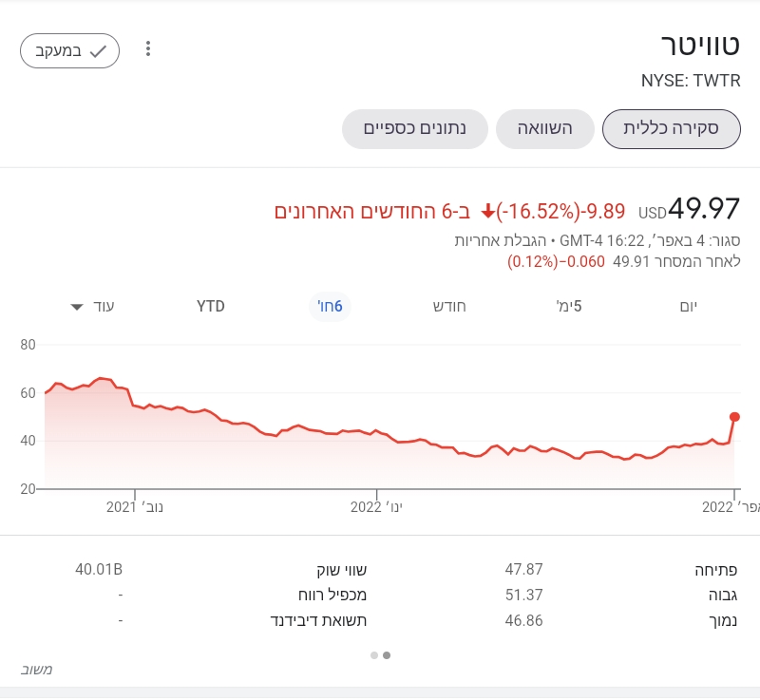Go to the light gray pagination dot
Screen dimensions: 760x700
tap(374, 654)
